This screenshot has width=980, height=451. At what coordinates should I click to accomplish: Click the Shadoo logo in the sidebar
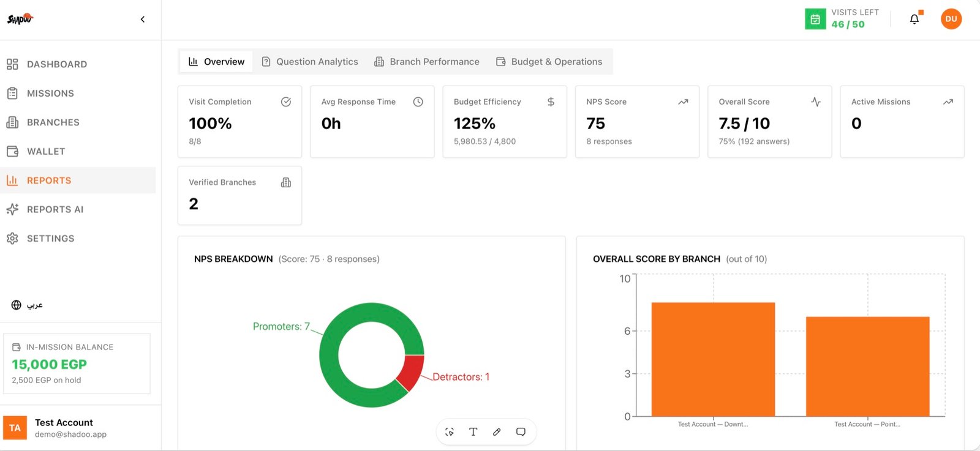(20, 19)
